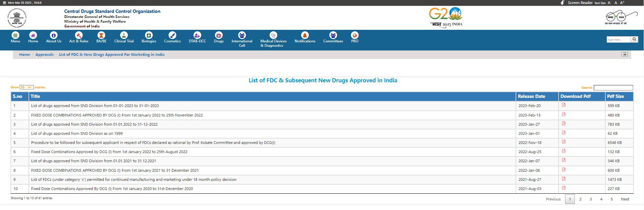The height and width of the screenshot is (210, 644).
Task: Sort table by Pdf Size column
Action: 619,97
